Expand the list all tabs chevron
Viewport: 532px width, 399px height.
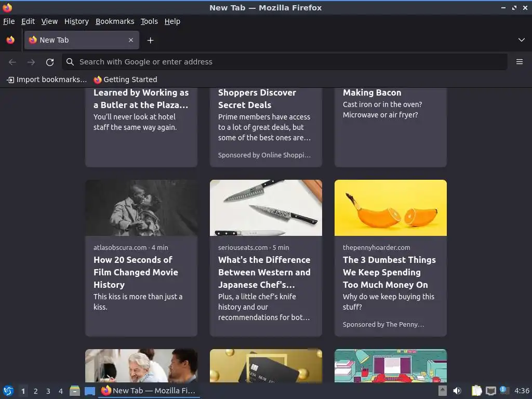click(521, 40)
